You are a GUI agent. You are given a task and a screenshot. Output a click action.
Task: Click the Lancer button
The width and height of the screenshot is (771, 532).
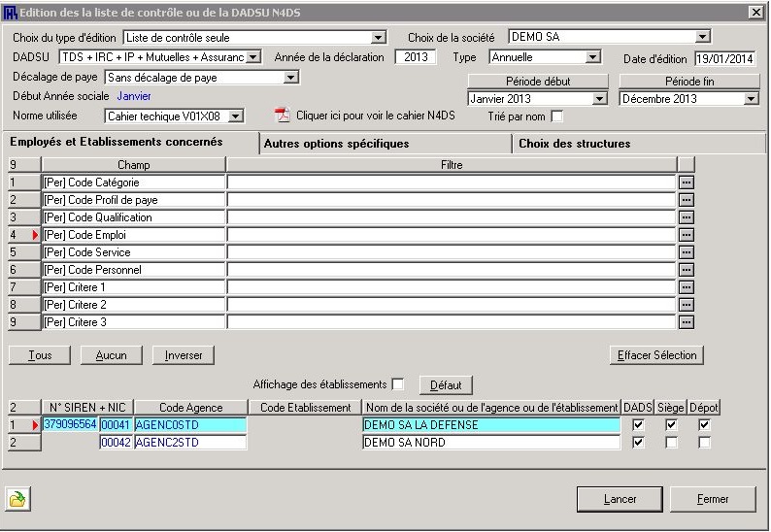click(620, 499)
